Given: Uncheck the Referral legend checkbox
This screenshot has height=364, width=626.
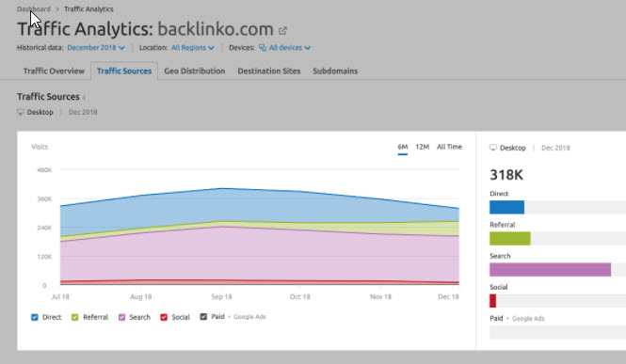Looking at the screenshot, I should [74, 317].
